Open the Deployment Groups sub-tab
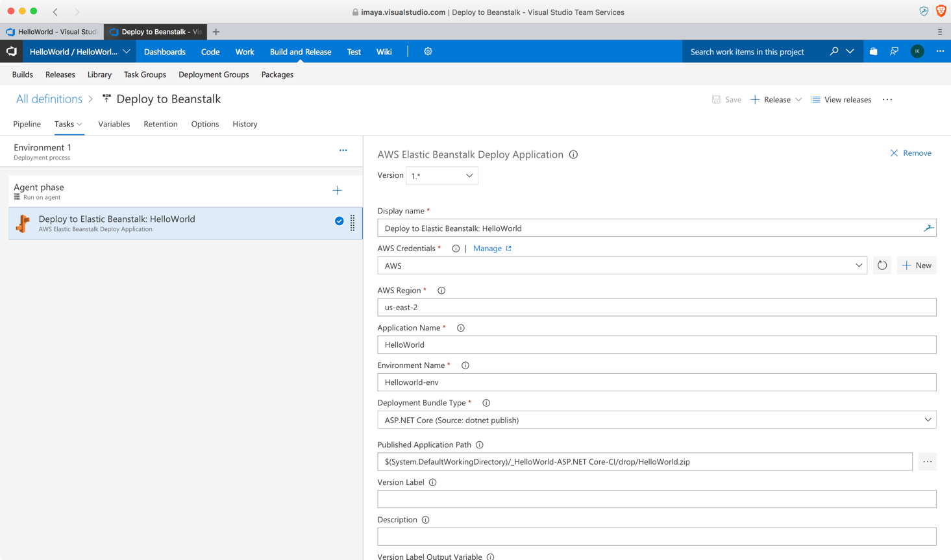 point(214,75)
